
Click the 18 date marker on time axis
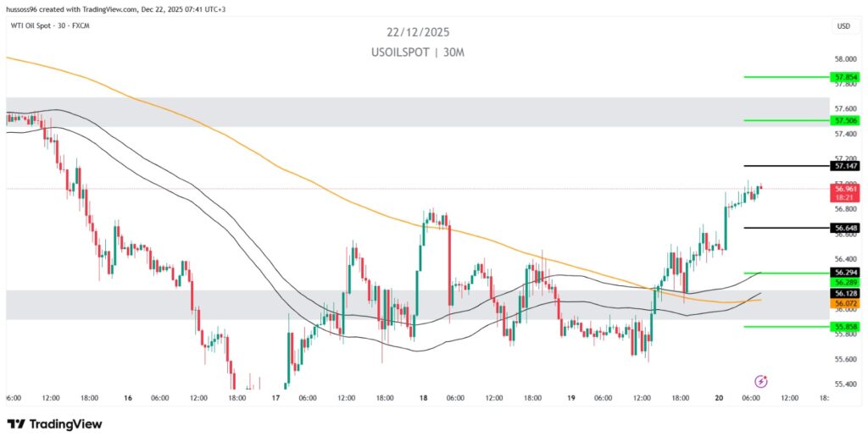[421, 396]
